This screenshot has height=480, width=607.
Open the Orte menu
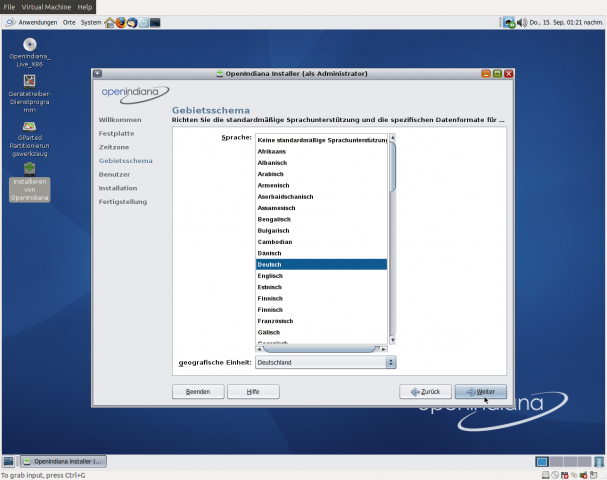69,22
